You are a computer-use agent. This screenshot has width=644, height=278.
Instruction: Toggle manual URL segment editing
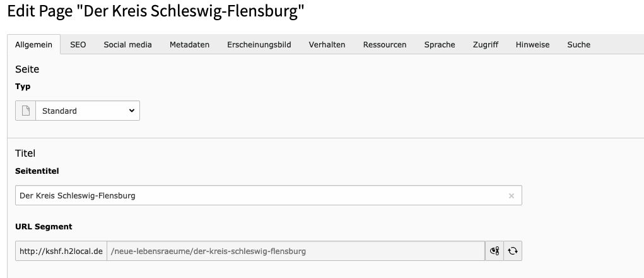point(495,251)
